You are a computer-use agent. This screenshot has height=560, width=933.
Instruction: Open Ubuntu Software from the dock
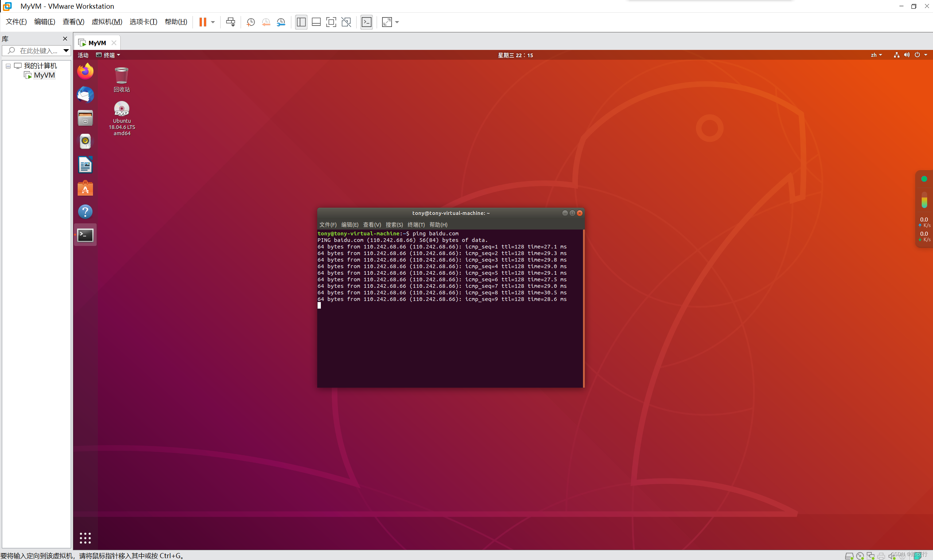tap(85, 188)
